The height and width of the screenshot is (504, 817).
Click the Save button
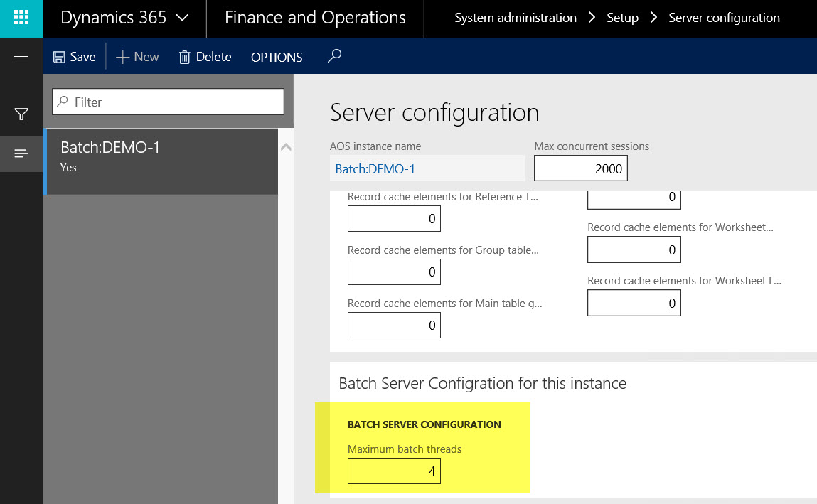pyautogui.click(x=75, y=57)
